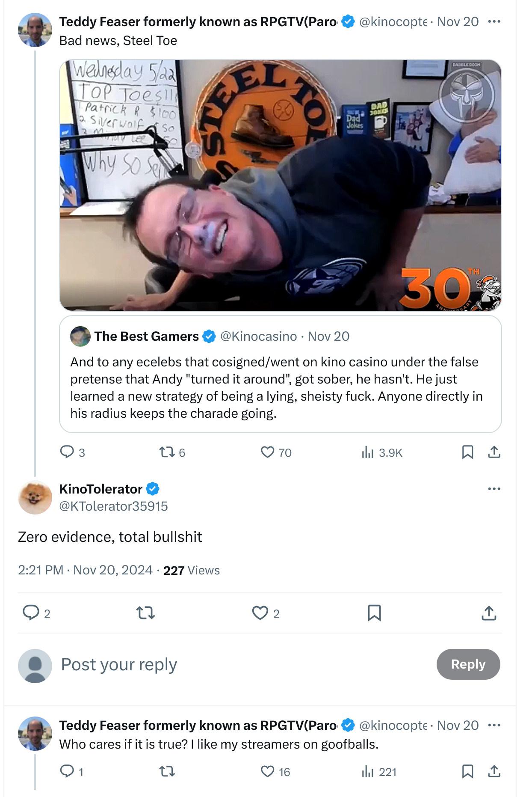Open quoted tweet from The Best Gamers
This screenshot has width=532, height=797.
[x=281, y=374]
